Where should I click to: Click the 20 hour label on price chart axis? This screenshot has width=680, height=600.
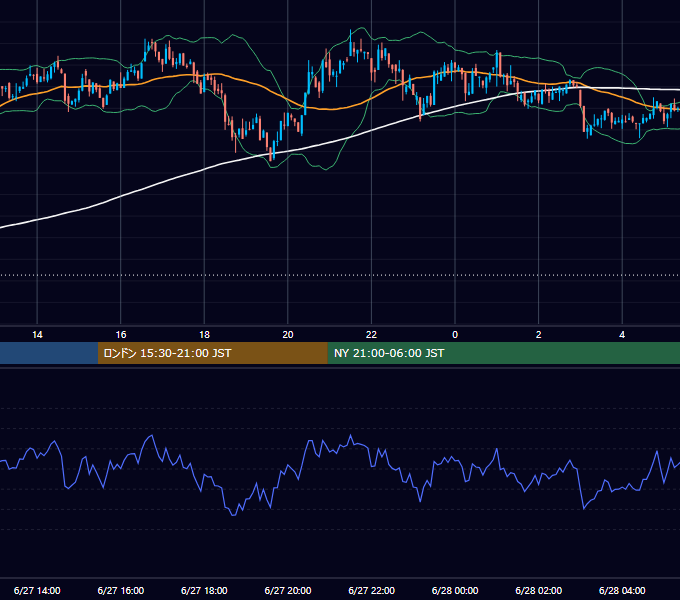click(x=288, y=335)
